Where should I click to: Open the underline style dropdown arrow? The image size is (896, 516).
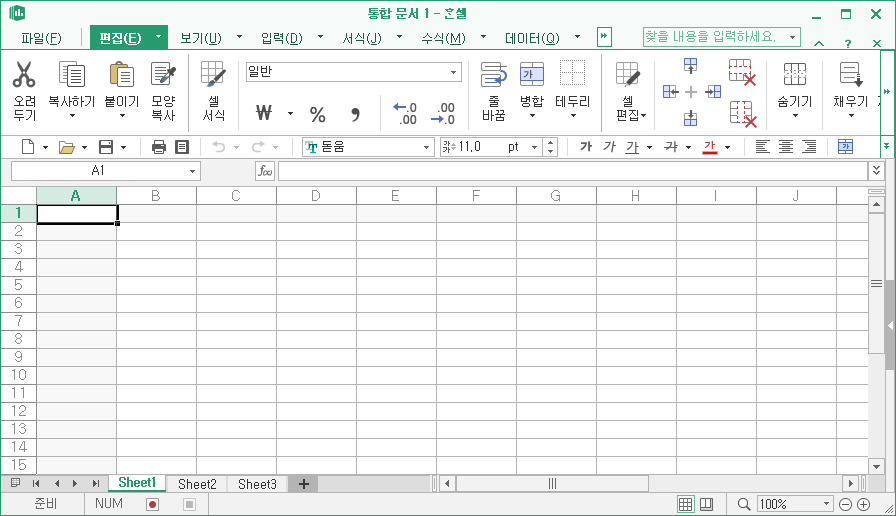pos(650,147)
